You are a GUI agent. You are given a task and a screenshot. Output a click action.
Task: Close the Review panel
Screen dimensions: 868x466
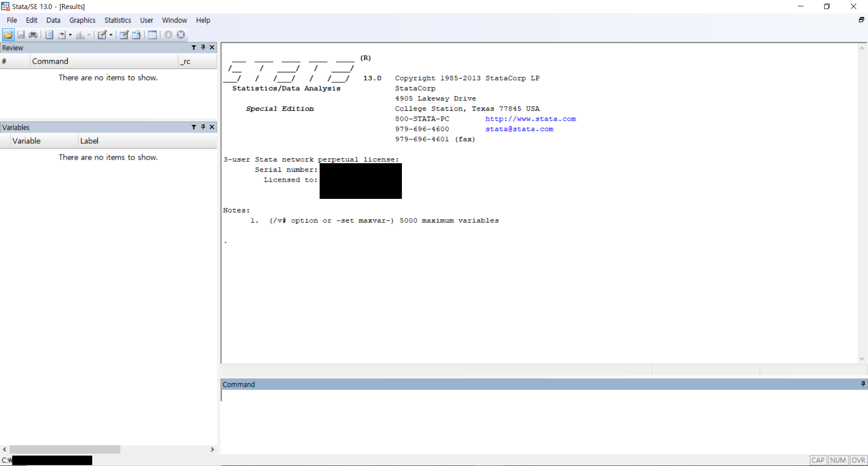[212, 47]
